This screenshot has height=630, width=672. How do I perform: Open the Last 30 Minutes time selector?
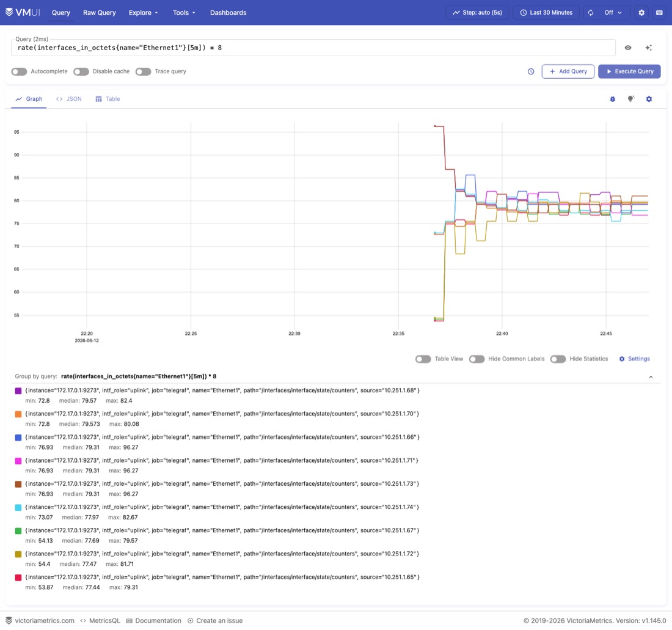[x=546, y=12]
